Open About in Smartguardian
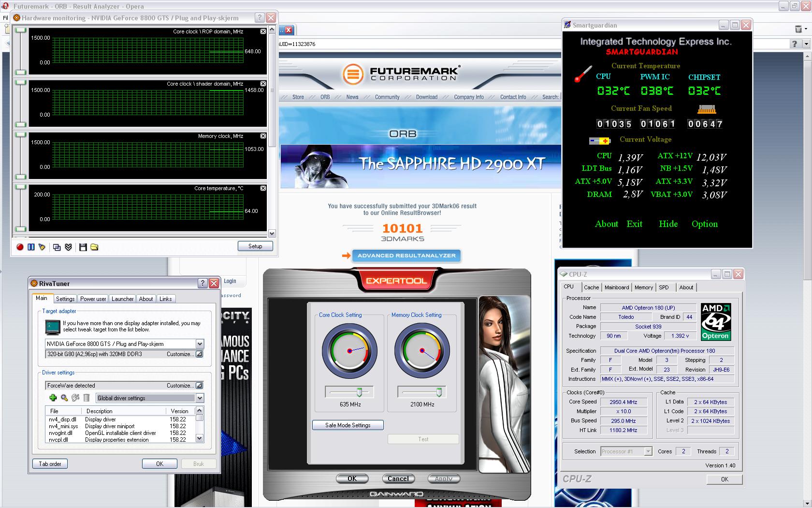Viewport: 812px width, 508px height. [x=606, y=224]
